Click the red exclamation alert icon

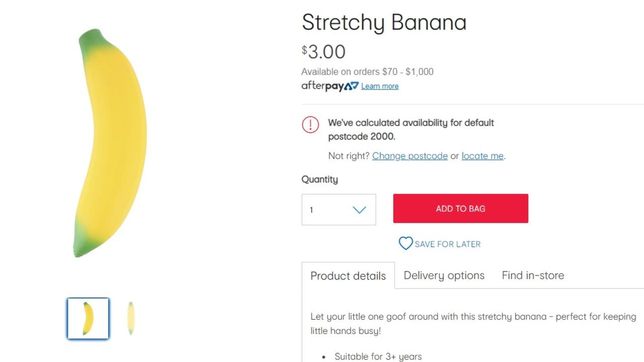pyautogui.click(x=310, y=125)
